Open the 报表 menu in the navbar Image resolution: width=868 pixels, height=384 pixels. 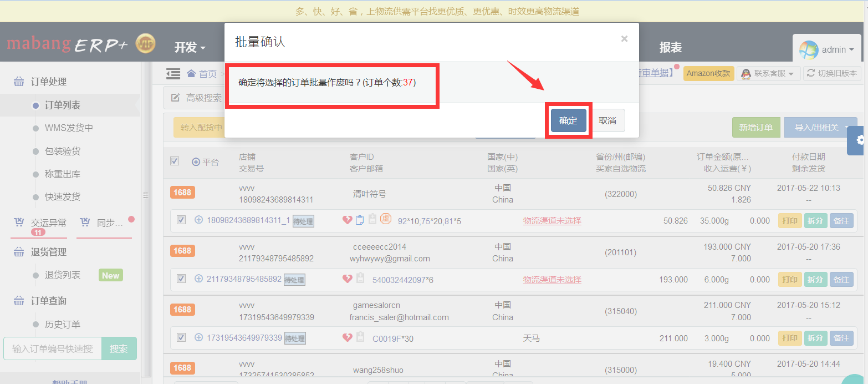670,48
